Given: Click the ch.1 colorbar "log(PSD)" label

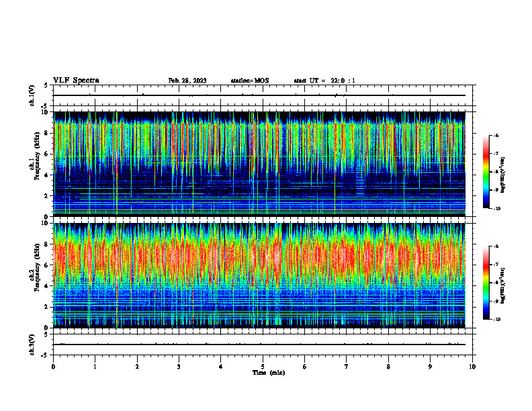Looking at the screenshot, I should click(x=504, y=175).
